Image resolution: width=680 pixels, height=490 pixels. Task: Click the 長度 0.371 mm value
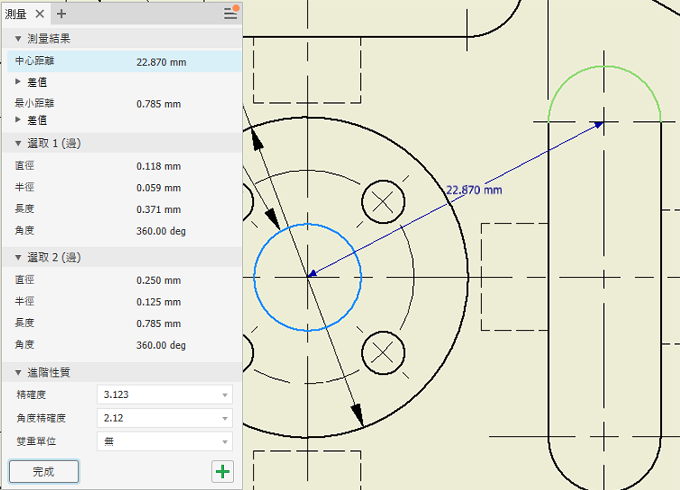coord(158,210)
